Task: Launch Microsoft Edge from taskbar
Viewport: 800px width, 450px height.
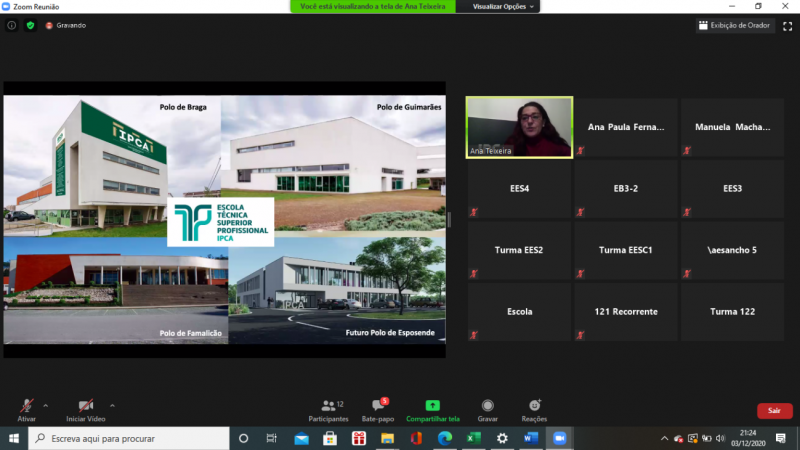Action: pos(445,438)
